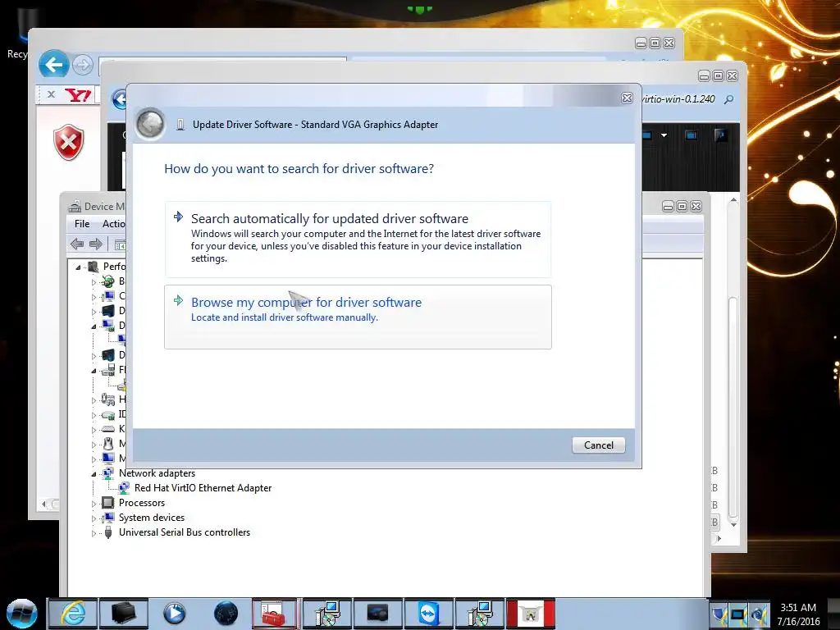The width and height of the screenshot is (840, 630).
Task: Click the search magnifier in virtio-win explorer window
Action: (728, 99)
